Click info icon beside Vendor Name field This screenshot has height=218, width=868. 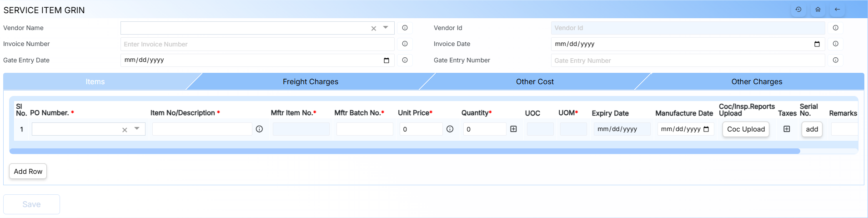click(x=405, y=28)
